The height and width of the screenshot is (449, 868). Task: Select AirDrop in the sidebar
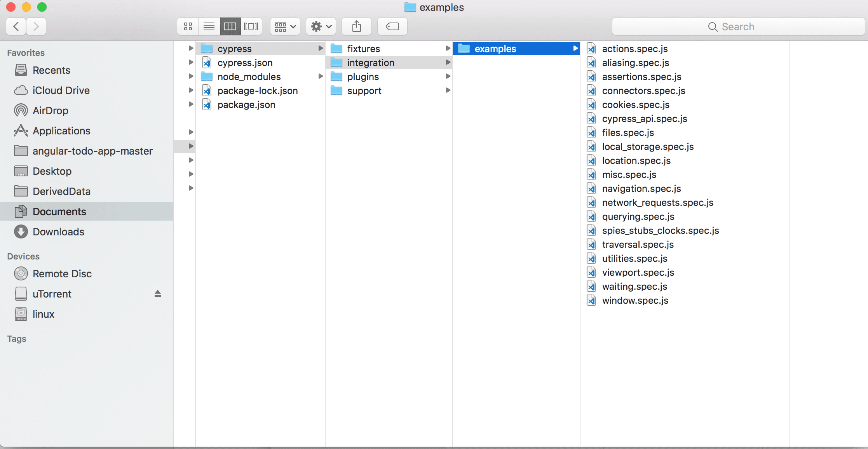coord(51,110)
